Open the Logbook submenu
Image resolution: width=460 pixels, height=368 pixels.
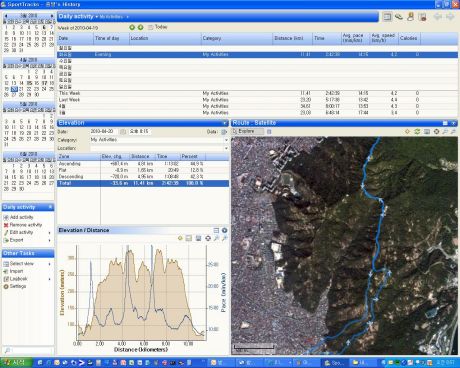point(50,279)
